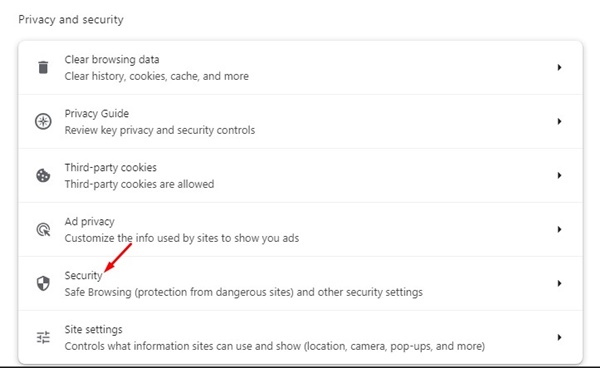Expand Clear browsing data arrow
This screenshot has height=368, width=600.
(559, 67)
